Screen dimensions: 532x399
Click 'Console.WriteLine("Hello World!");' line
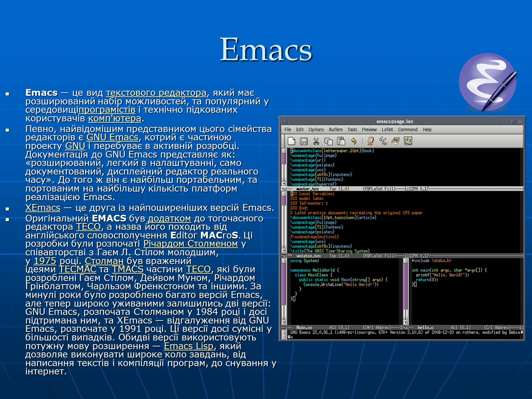click(x=341, y=285)
